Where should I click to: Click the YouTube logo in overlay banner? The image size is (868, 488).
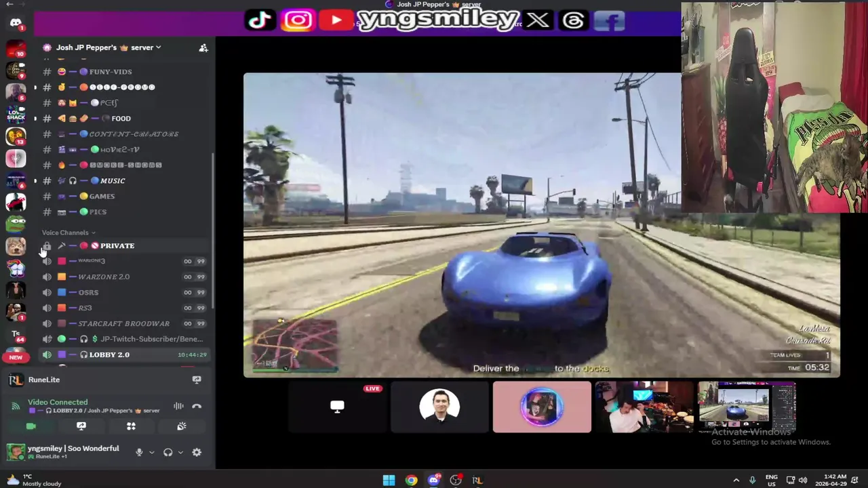[336, 20]
